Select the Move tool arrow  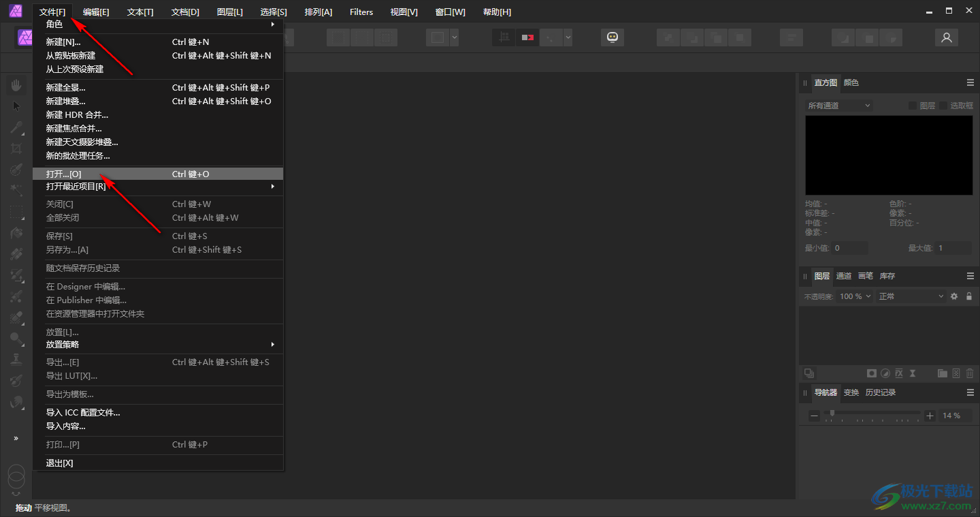coord(16,106)
